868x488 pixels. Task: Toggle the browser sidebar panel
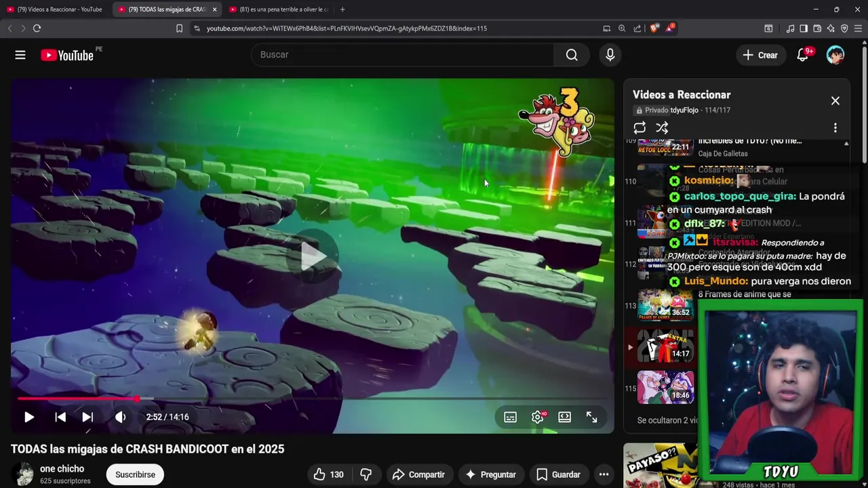804,28
